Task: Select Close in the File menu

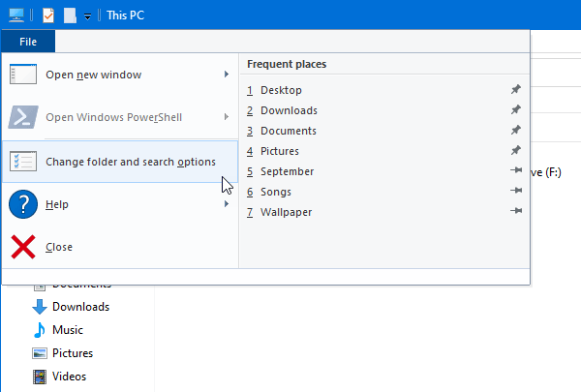Action: pyautogui.click(x=120, y=247)
